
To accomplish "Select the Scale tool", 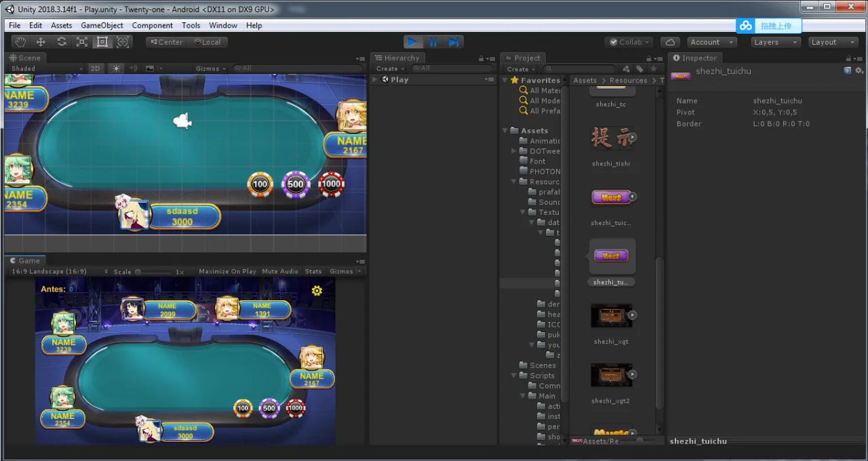I will (81, 42).
